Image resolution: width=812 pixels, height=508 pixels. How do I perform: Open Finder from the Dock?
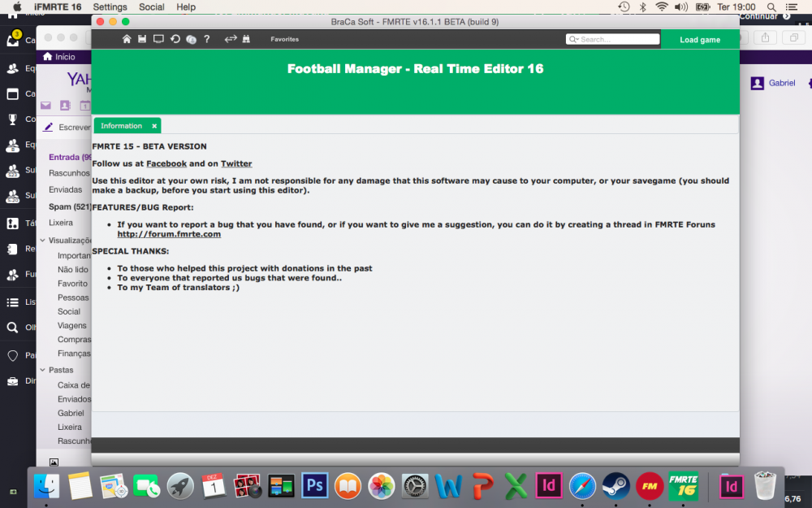(46, 486)
